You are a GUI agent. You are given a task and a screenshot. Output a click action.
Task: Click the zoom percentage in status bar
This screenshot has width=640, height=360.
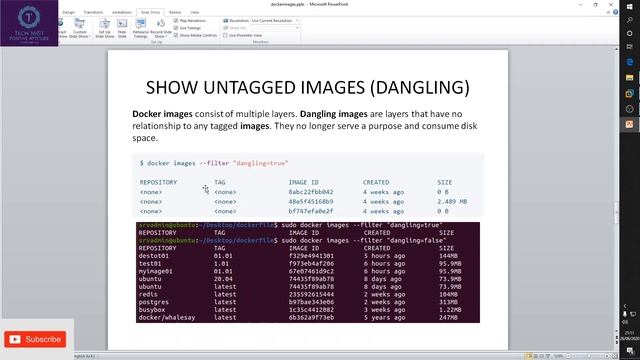pyautogui.click(x=558, y=356)
